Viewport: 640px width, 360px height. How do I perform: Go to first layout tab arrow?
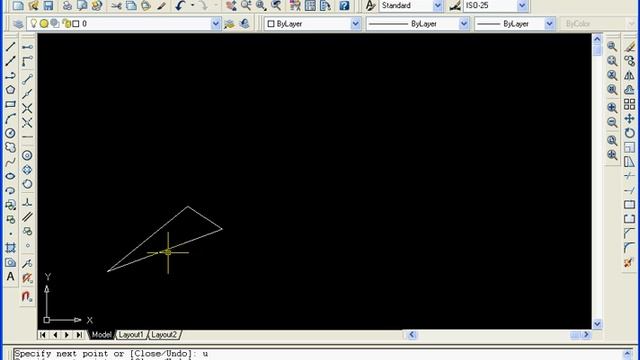point(42,335)
